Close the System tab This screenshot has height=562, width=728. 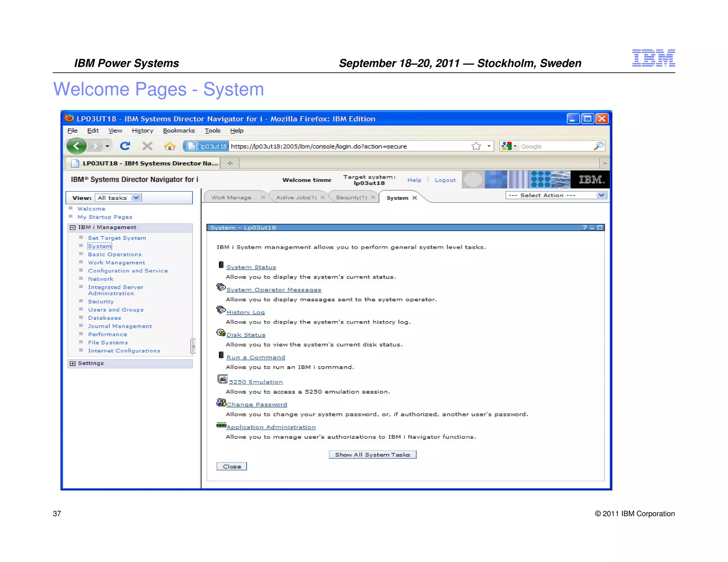(x=414, y=198)
